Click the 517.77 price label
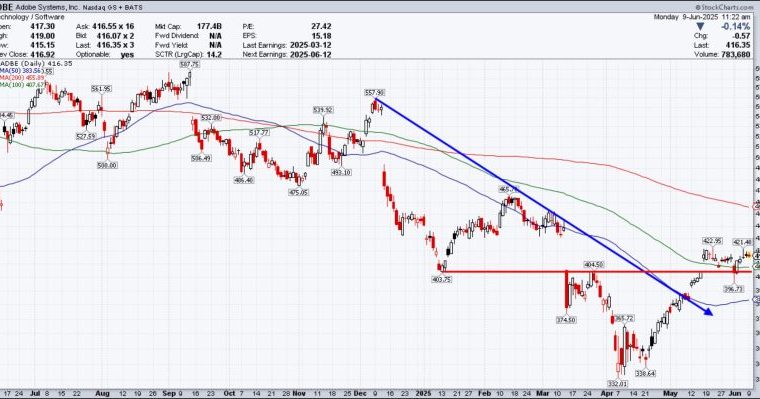This screenshot has width=760, height=399. [259, 133]
